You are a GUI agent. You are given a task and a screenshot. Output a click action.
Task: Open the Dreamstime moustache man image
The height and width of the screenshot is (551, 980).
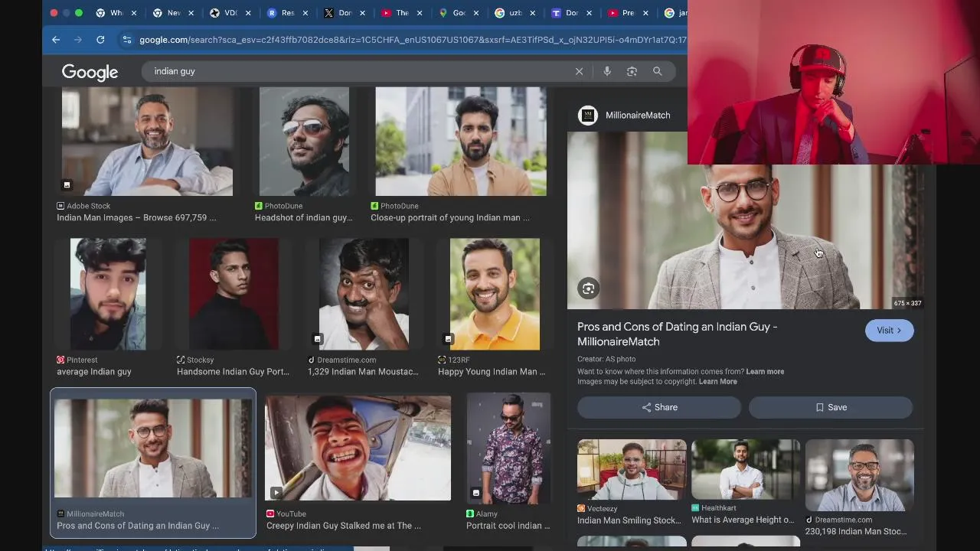click(364, 294)
